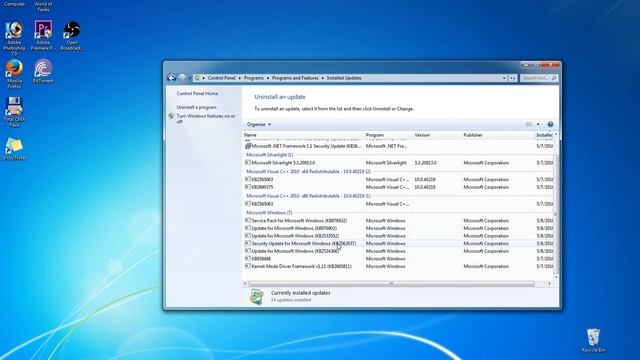Select Kernel-Mode Driver Framework v1.11 (KB2685811)
The height and width of the screenshot is (360, 640).
[x=398, y=266]
